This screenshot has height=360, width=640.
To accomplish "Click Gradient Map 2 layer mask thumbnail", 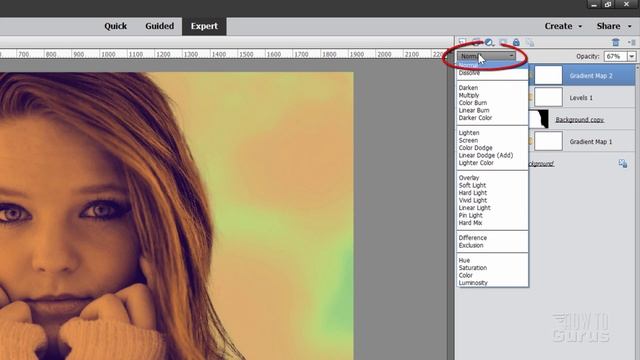I will point(548,76).
